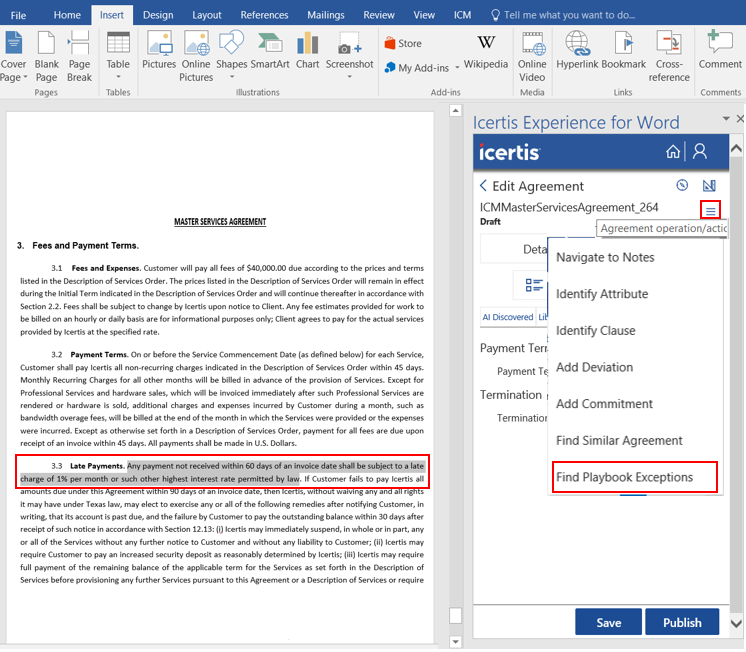Screen dimensions: 746x652
Task: Expand the My Add-ins dropdown
Action: (x=457, y=68)
